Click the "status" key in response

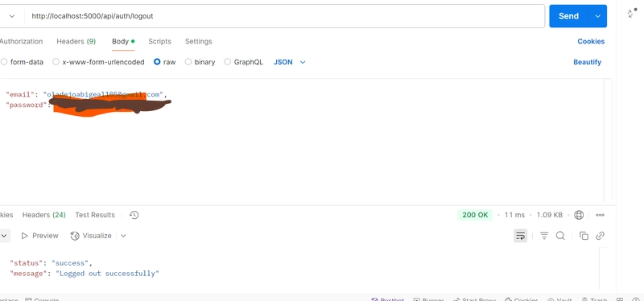click(27, 263)
